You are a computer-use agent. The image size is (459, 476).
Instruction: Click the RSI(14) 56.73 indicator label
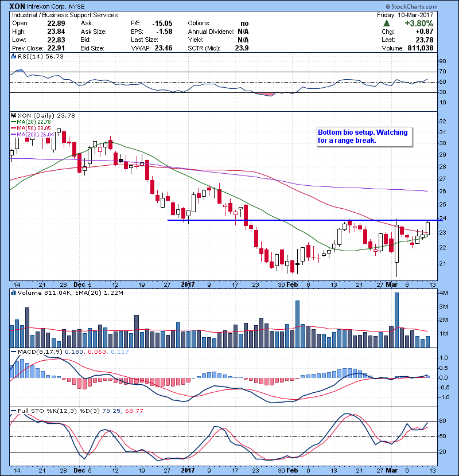tap(41, 56)
